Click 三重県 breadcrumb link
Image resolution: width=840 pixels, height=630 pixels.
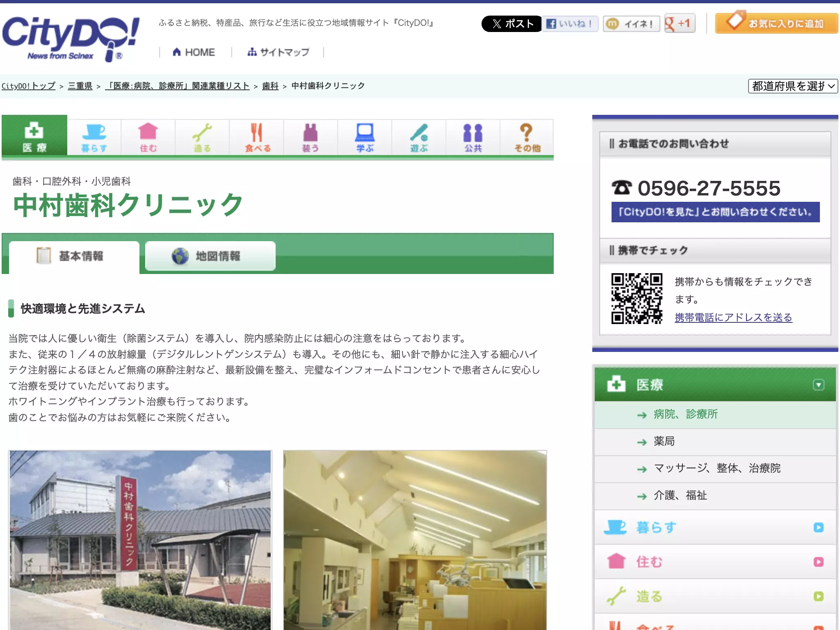pos(80,86)
